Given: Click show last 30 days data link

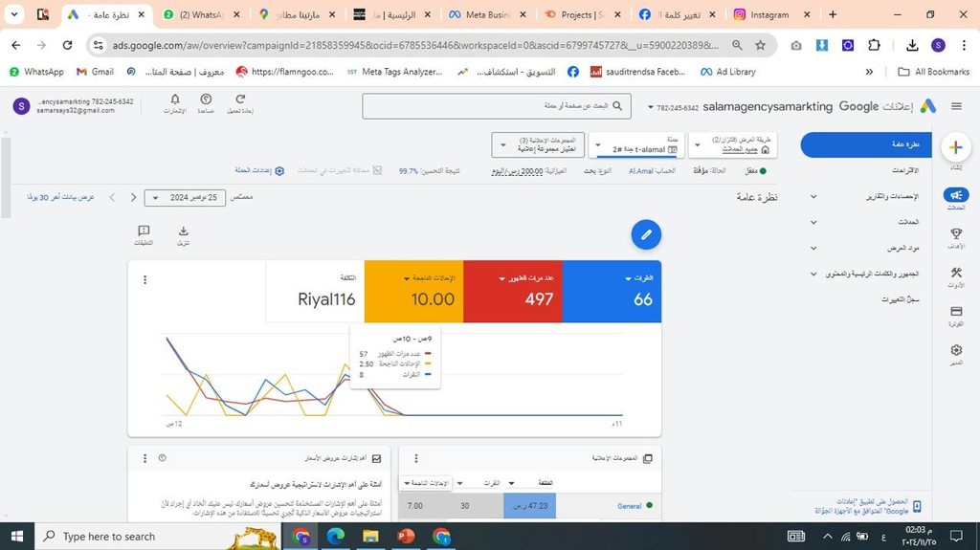Looking at the screenshot, I should click(x=60, y=197).
